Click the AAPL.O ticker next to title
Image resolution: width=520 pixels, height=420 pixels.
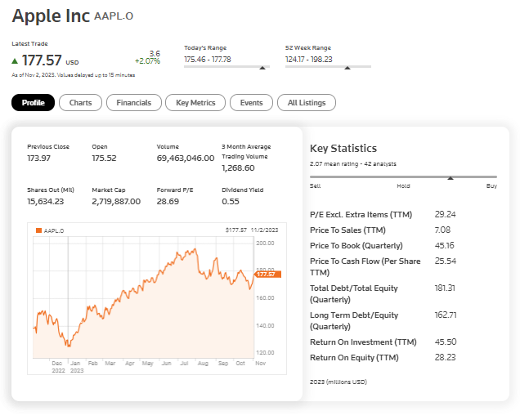(114, 16)
